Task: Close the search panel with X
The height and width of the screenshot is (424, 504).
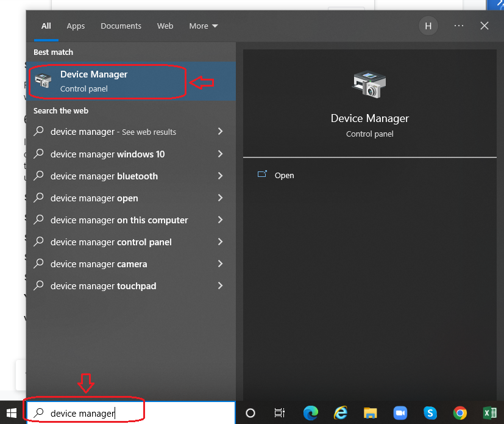Action: pyautogui.click(x=484, y=26)
